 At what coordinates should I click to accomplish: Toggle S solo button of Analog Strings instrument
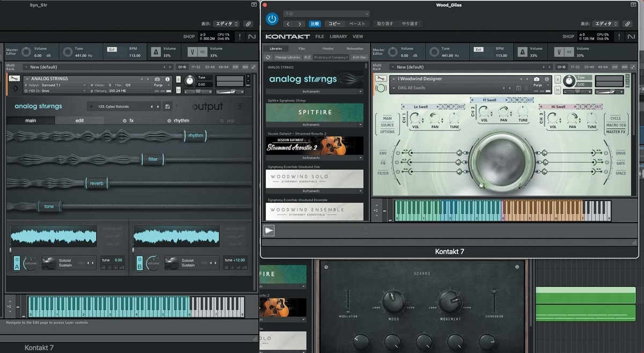point(179,79)
